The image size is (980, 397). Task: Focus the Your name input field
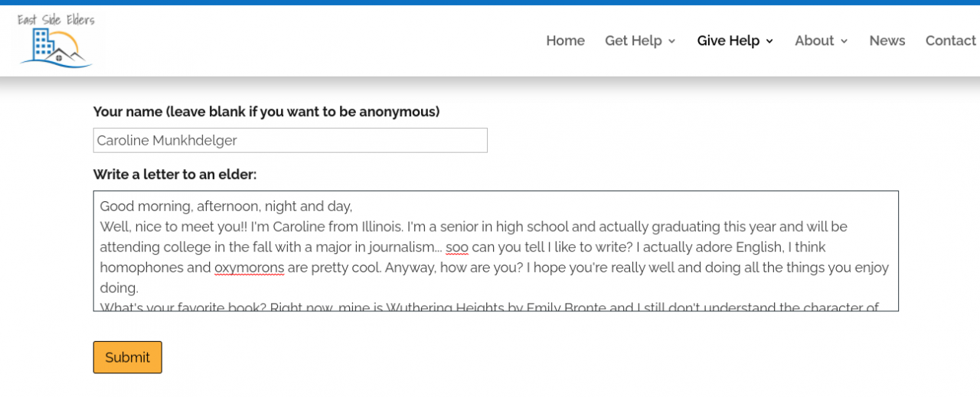[x=290, y=140]
